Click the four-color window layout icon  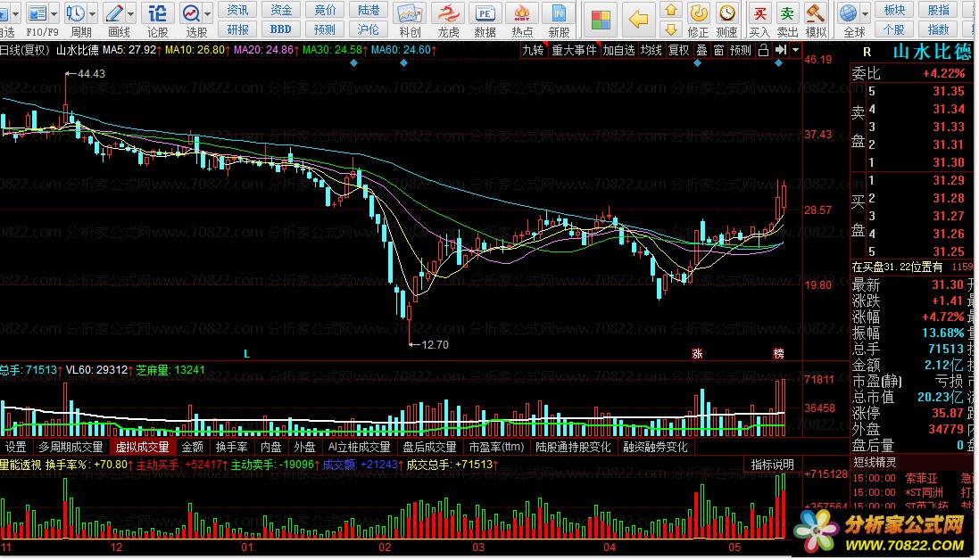click(x=601, y=20)
